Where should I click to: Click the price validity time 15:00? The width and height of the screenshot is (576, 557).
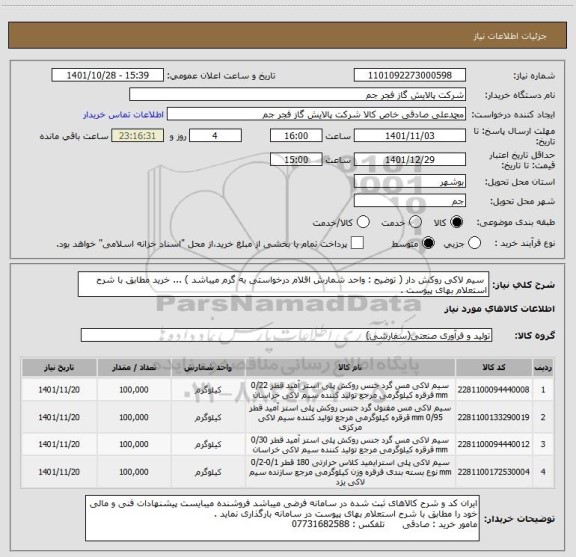[x=296, y=159]
